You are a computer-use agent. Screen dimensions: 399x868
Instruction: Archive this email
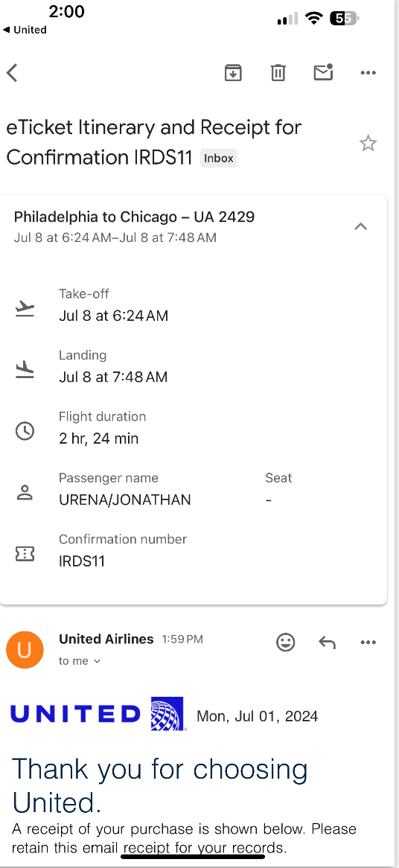pyautogui.click(x=233, y=72)
